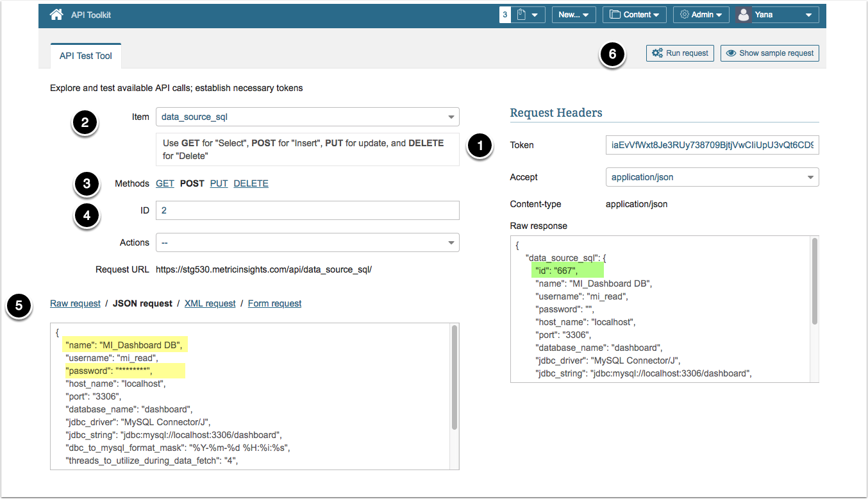Click the Content folder icon
Viewport: 868px width, 499px height.
pyautogui.click(x=615, y=15)
